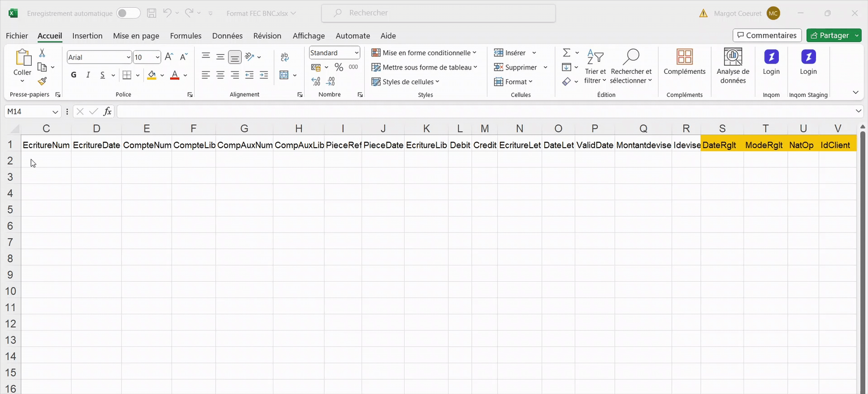Click the Partager button
This screenshot has width=868, height=394.
[829, 36]
